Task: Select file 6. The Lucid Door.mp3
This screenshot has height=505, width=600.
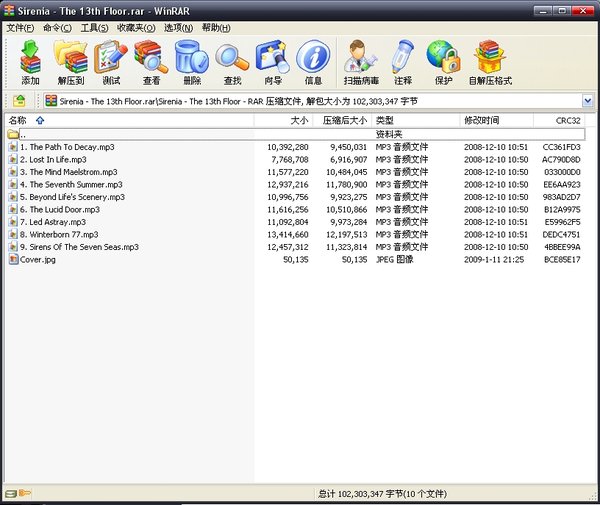Action: pos(60,209)
